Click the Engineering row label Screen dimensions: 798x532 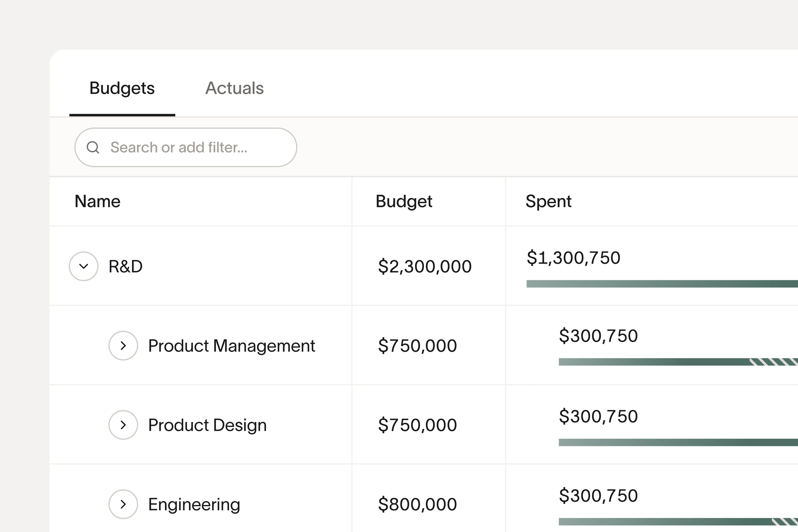[194, 504]
